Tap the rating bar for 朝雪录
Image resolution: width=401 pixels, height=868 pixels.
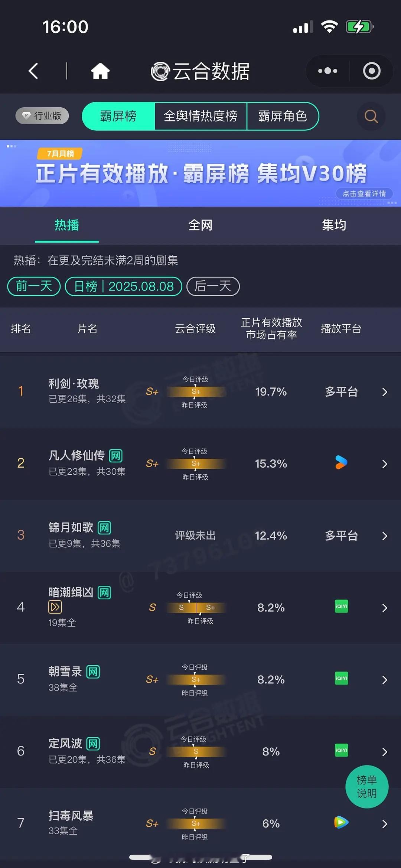pos(196,679)
